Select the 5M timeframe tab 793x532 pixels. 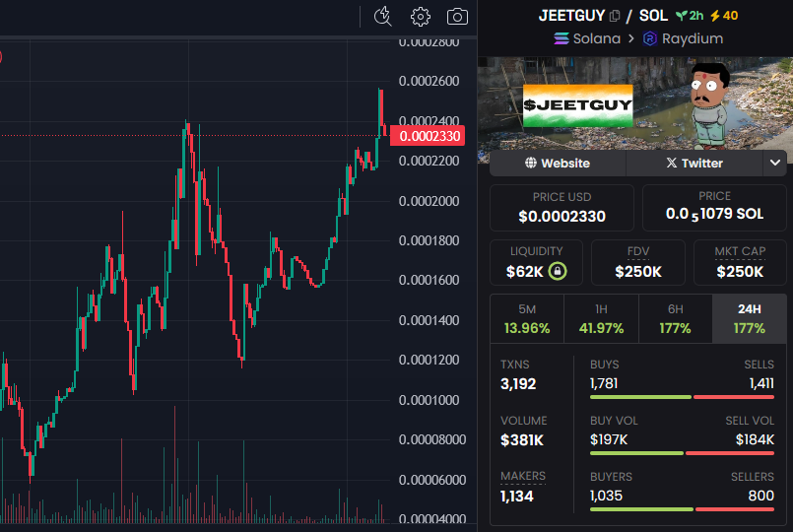click(527, 319)
